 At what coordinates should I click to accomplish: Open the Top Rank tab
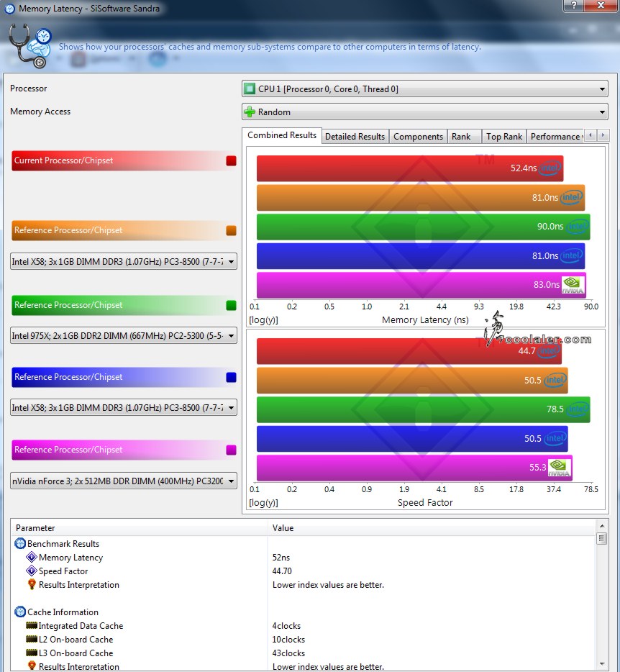[x=504, y=137]
